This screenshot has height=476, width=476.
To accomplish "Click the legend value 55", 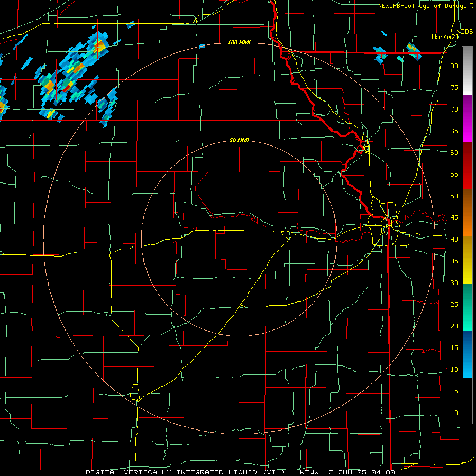I will [x=454, y=175].
